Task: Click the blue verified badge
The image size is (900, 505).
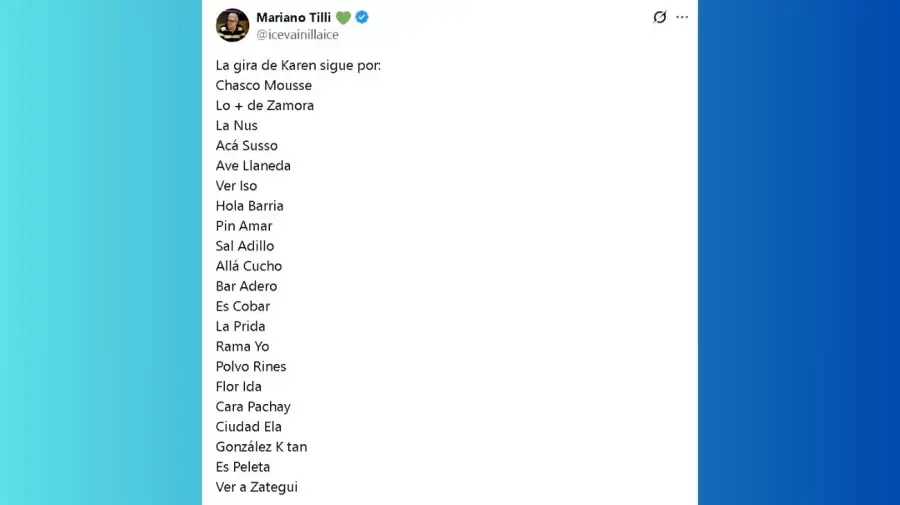Action: coord(362,17)
